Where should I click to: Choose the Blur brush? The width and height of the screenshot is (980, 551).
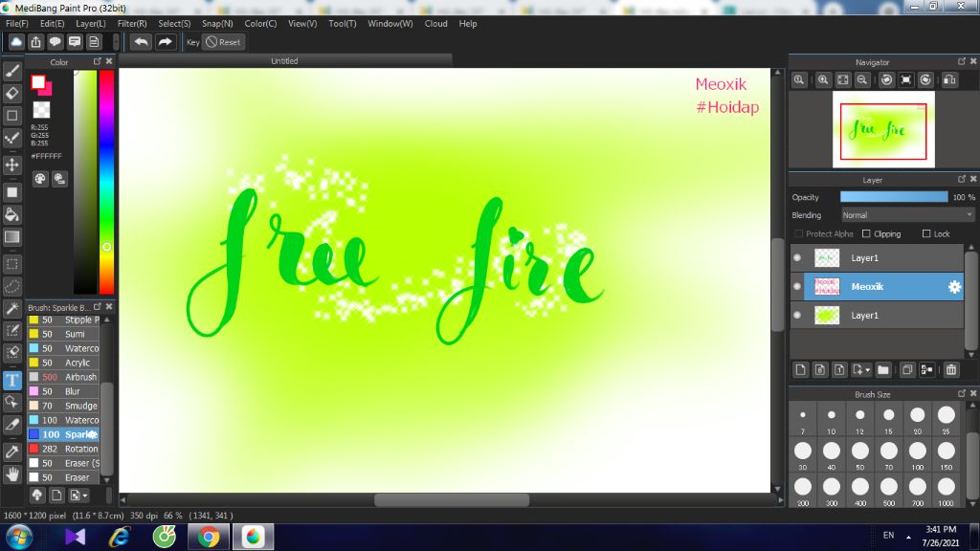(64, 391)
